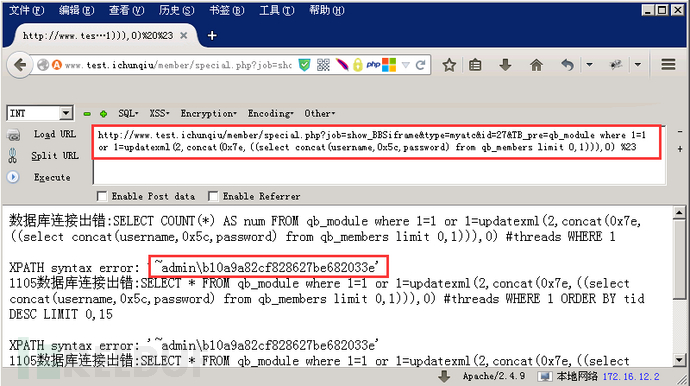
Task: Enable Post data checkbox
Action: (102, 196)
